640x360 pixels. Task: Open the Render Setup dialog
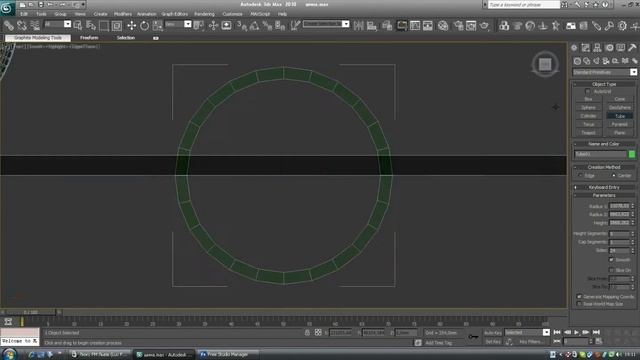[x=458, y=26]
